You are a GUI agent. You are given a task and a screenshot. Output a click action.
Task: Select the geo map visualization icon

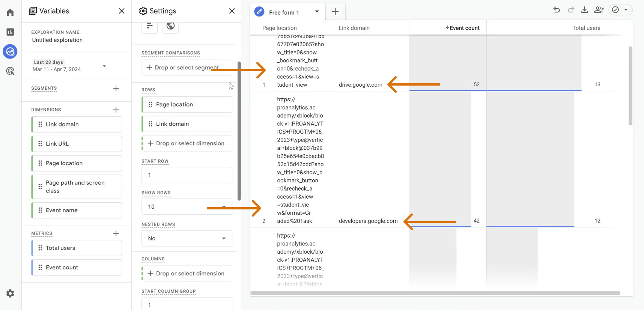tap(171, 26)
